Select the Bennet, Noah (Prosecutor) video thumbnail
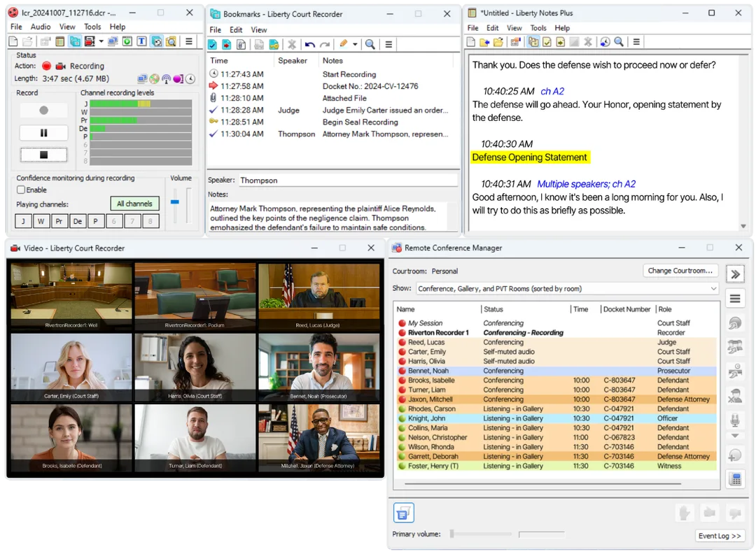 click(x=318, y=367)
